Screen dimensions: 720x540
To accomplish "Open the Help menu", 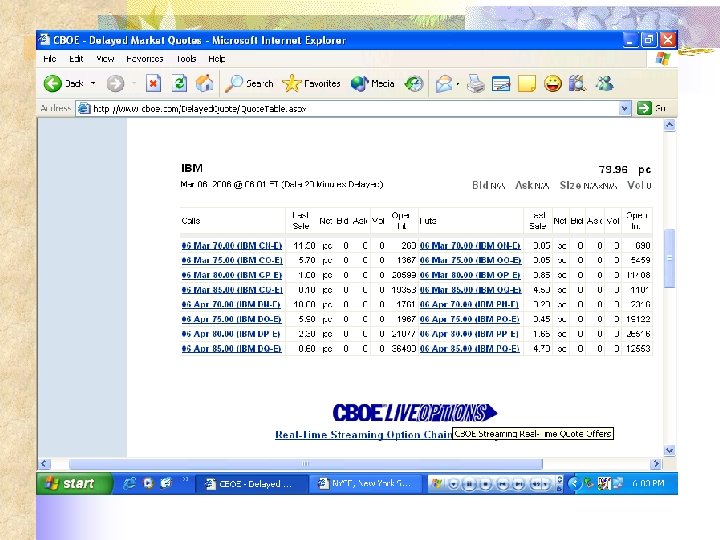I will tap(216, 59).
